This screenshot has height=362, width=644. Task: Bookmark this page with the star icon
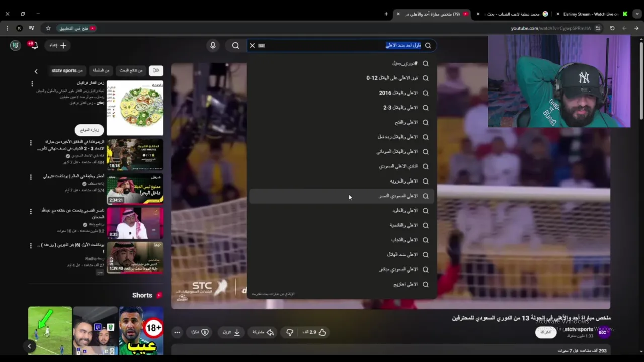click(x=48, y=28)
